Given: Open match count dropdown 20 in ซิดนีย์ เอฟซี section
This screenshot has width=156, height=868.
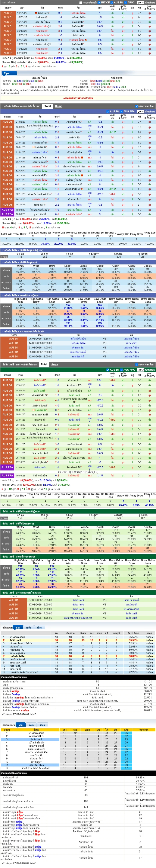Looking at the screenshot, I should [x=140, y=370].
